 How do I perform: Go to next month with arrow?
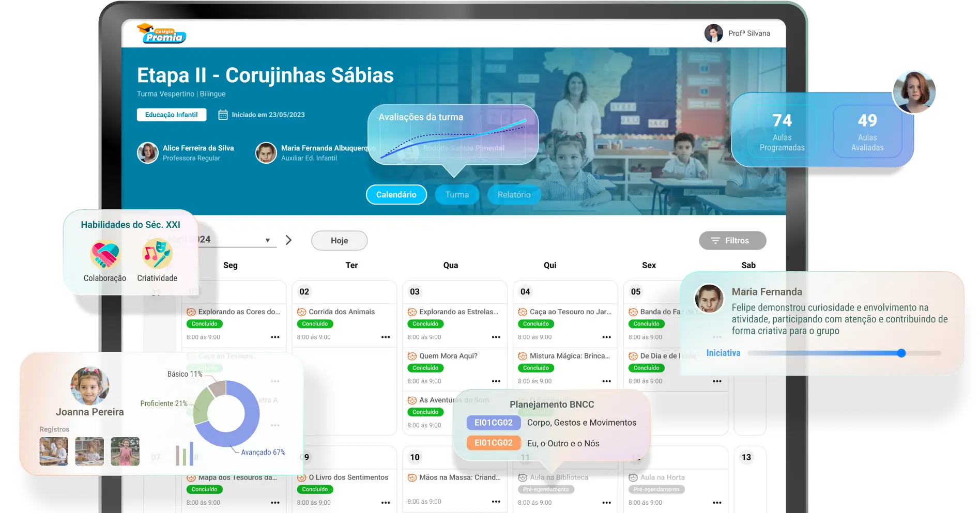288,240
